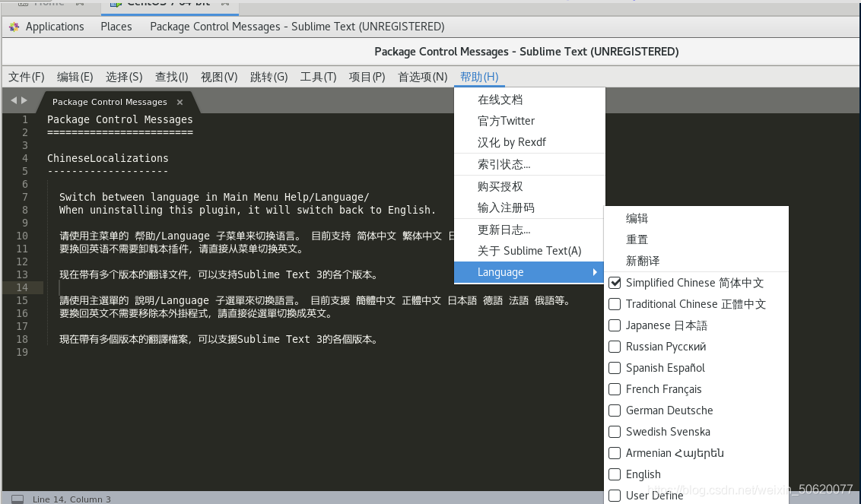
Task: Choose 输入注册码 menu entry
Action: click(529, 208)
